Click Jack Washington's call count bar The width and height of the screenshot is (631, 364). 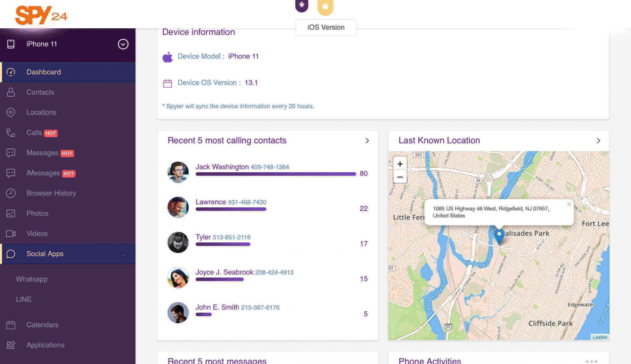click(276, 174)
